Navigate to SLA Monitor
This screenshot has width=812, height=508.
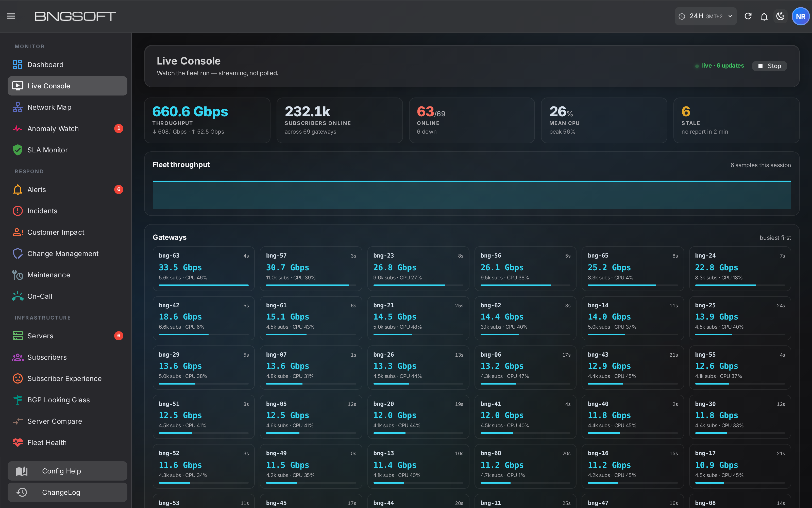(x=67, y=150)
